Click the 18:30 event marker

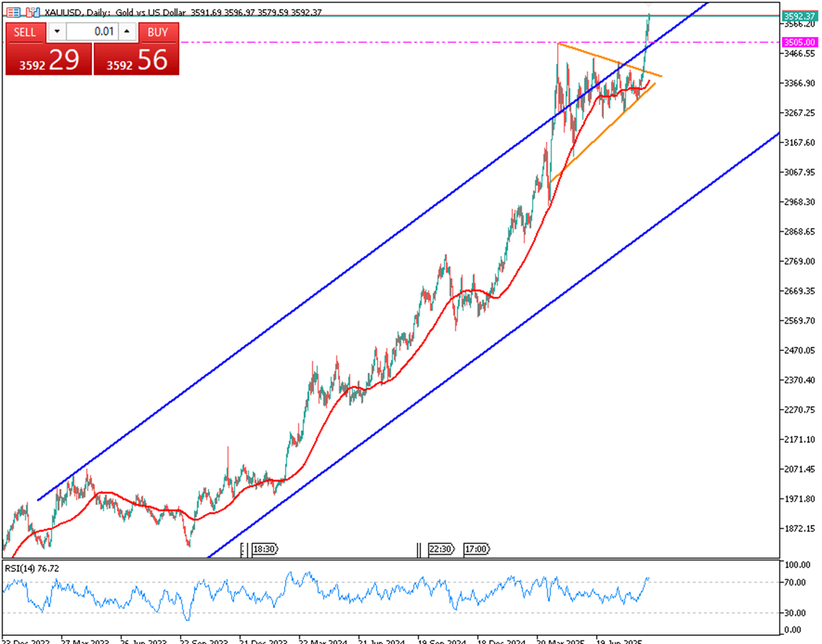[x=264, y=549]
